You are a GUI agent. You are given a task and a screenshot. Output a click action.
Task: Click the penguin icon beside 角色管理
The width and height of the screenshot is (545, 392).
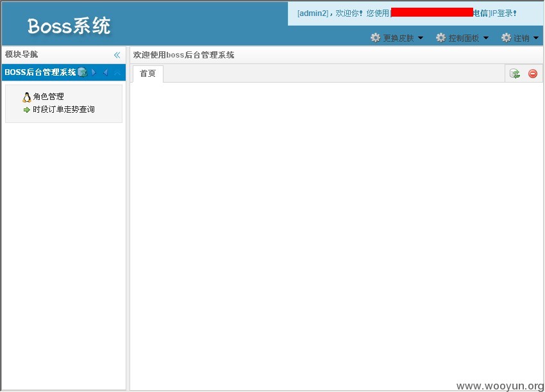[x=27, y=97]
